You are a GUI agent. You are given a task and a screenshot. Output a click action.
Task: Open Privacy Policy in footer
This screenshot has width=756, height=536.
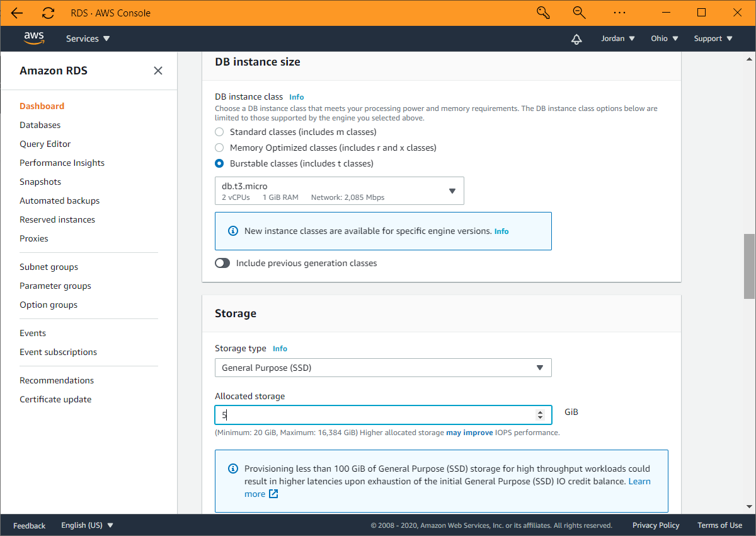(656, 525)
